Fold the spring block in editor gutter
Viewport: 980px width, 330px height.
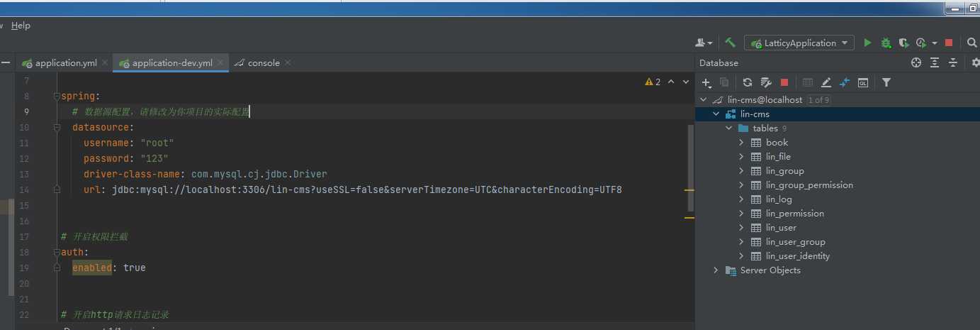tap(57, 96)
